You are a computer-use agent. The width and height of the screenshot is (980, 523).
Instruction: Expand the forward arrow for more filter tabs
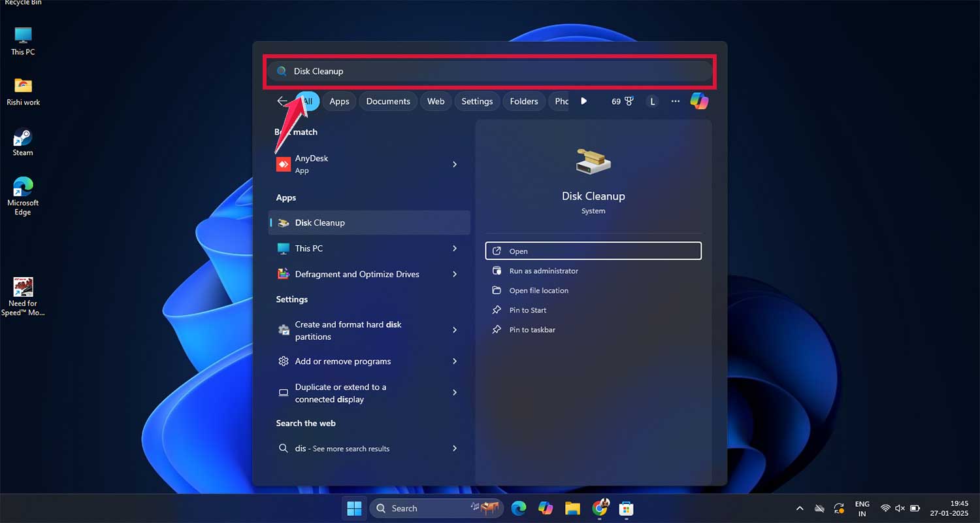[583, 101]
